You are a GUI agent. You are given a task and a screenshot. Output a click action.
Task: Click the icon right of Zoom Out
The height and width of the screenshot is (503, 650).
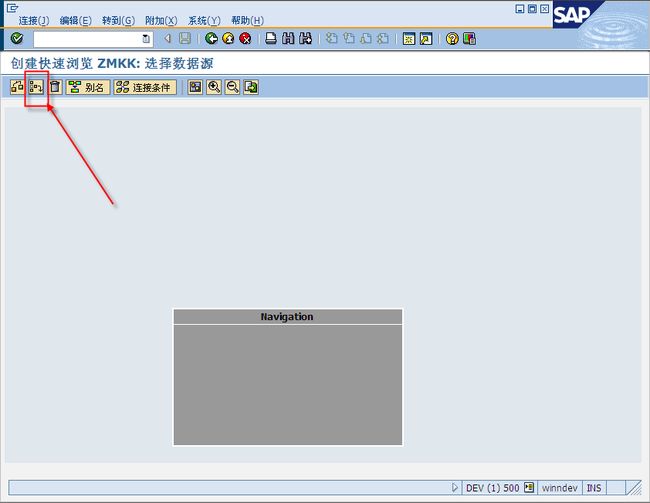(251, 87)
